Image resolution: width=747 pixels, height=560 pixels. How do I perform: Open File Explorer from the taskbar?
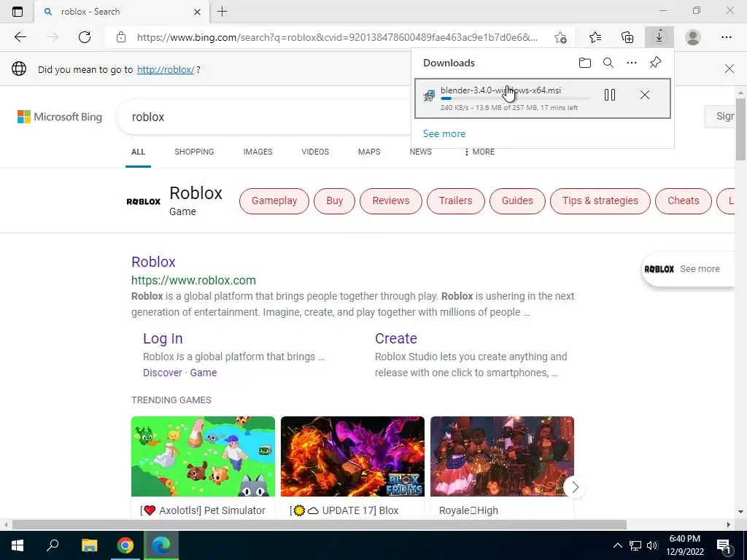(x=89, y=545)
